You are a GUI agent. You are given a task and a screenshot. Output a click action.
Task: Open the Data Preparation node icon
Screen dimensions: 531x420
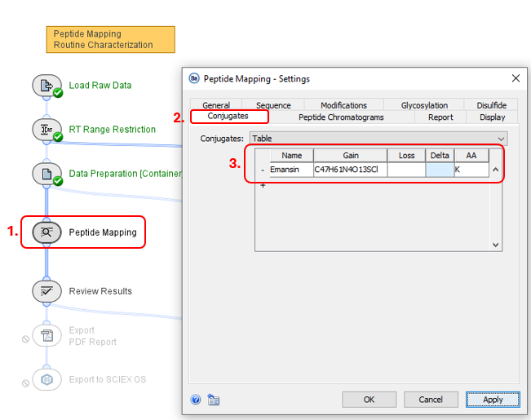click(x=46, y=174)
